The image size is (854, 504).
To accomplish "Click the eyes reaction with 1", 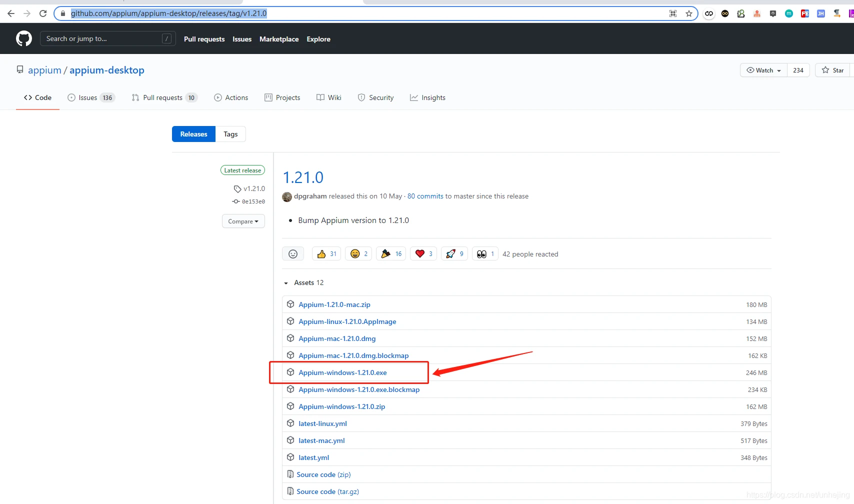I will pyautogui.click(x=485, y=254).
